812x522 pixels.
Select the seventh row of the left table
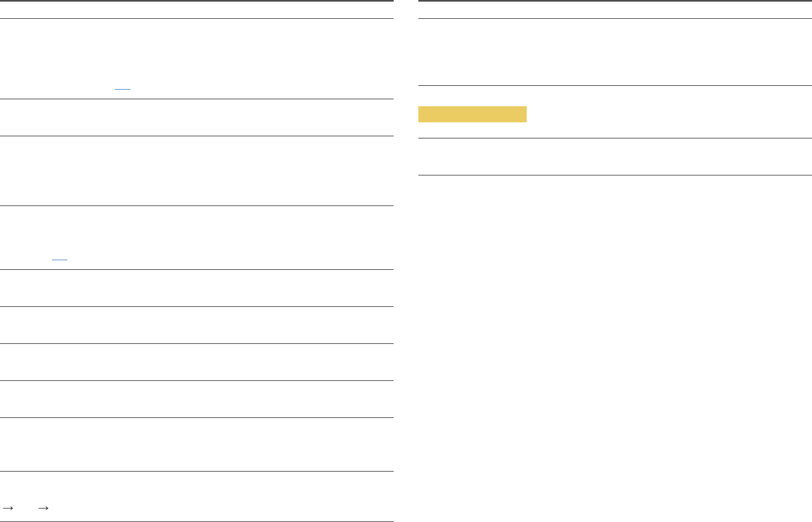click(196, 362)
